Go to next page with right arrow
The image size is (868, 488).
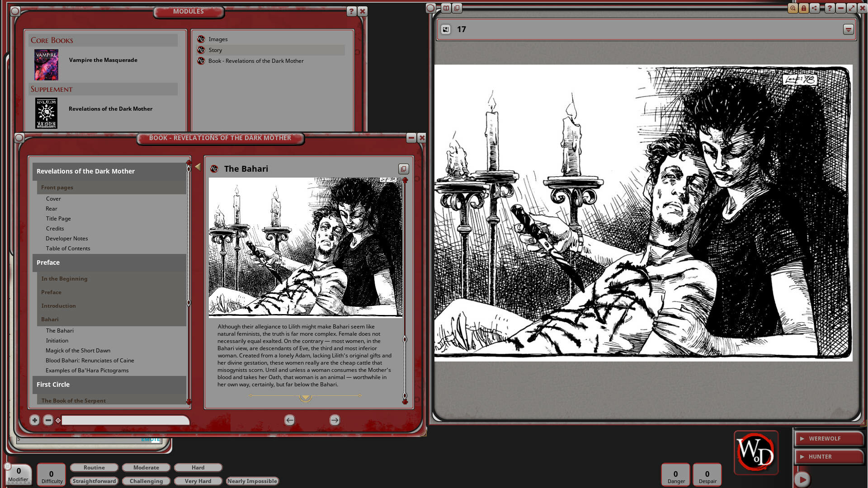pyautogui.click(x=335, y=420)
